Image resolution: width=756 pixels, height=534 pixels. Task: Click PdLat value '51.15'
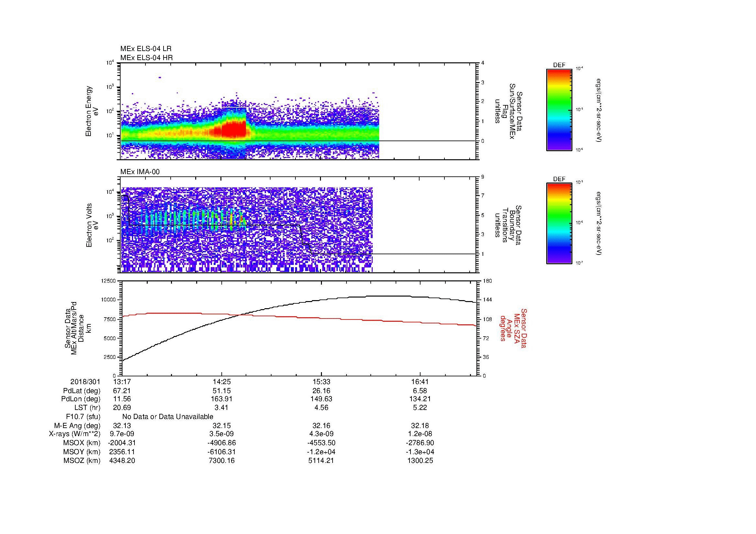click(x=222, y=391)
